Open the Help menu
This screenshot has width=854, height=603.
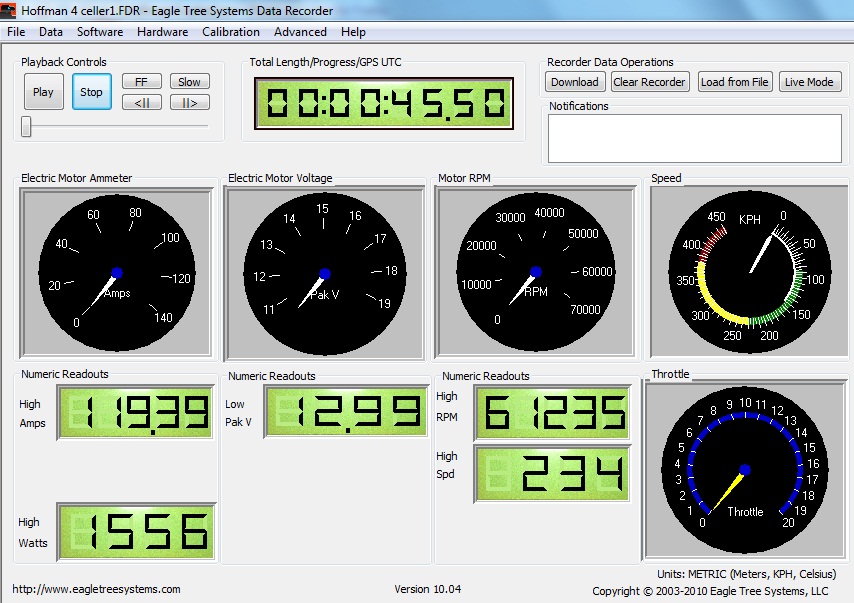353,32
